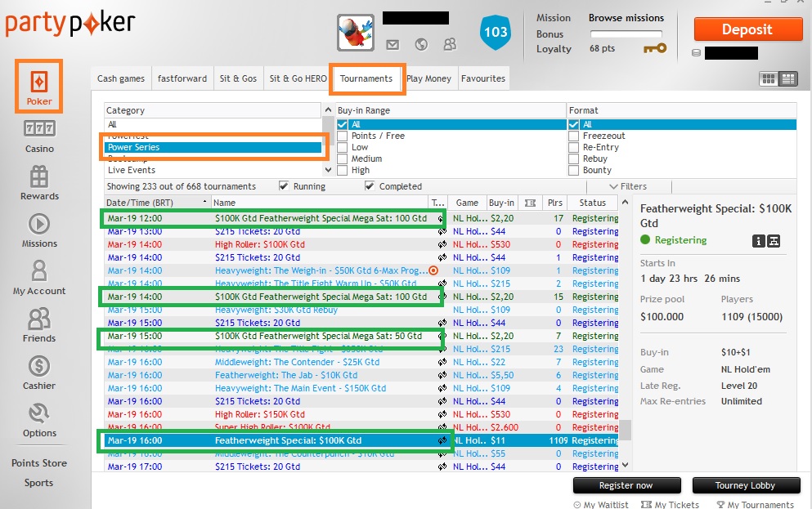Open the Tourney Lobby button

point(746,485)
